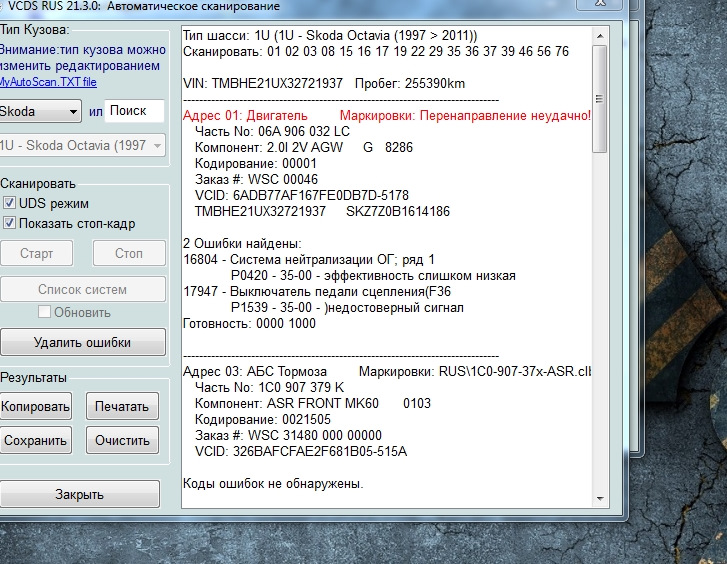727x564 pixels.
Task: Click Удалить ошибки to clear faults
Action: pyautogui.click(x=83, y=342)
